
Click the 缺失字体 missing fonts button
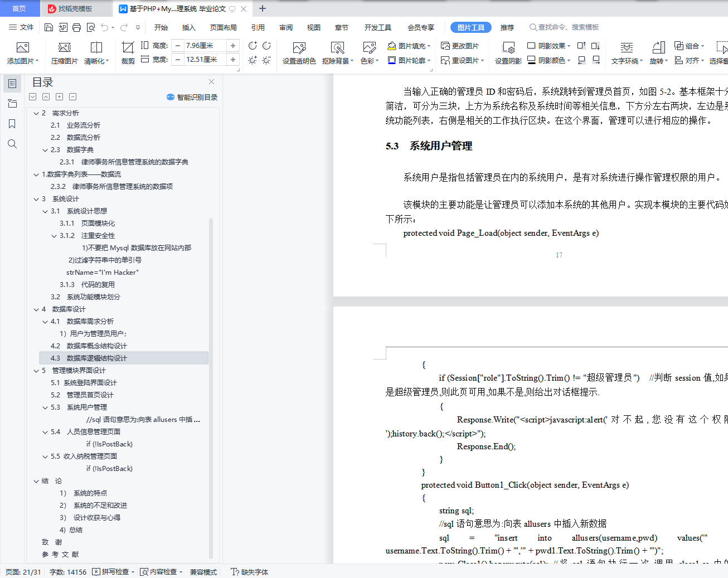(250, 572)
